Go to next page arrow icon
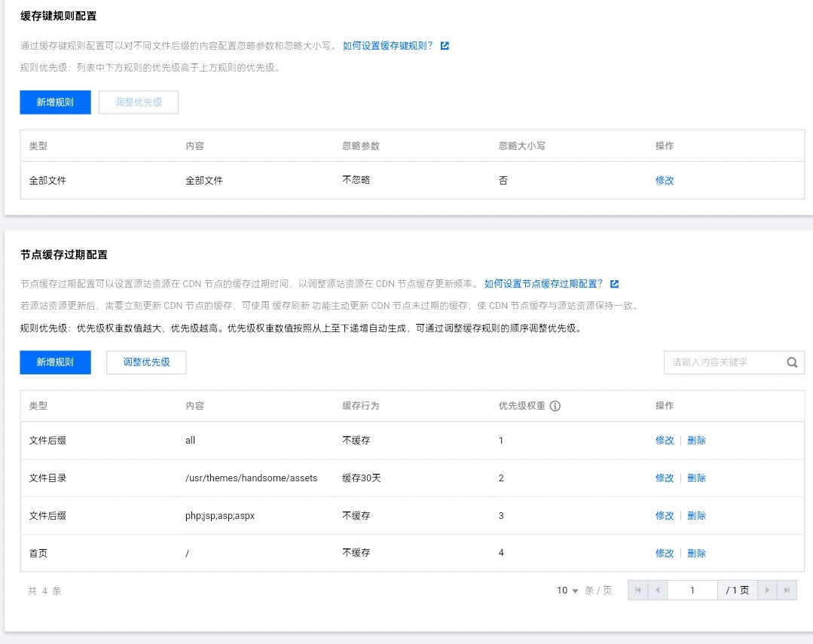Viewport: 813px width, 644px height. [767, 591]
